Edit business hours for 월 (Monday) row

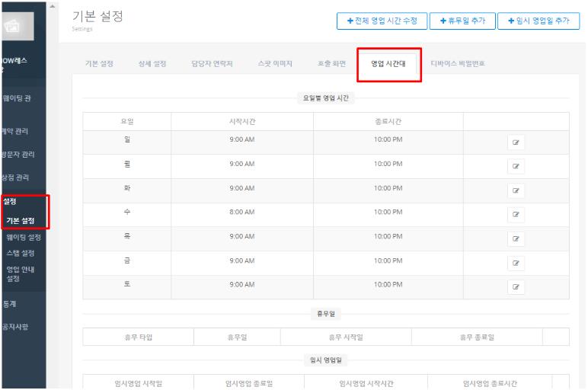point(516,167)
